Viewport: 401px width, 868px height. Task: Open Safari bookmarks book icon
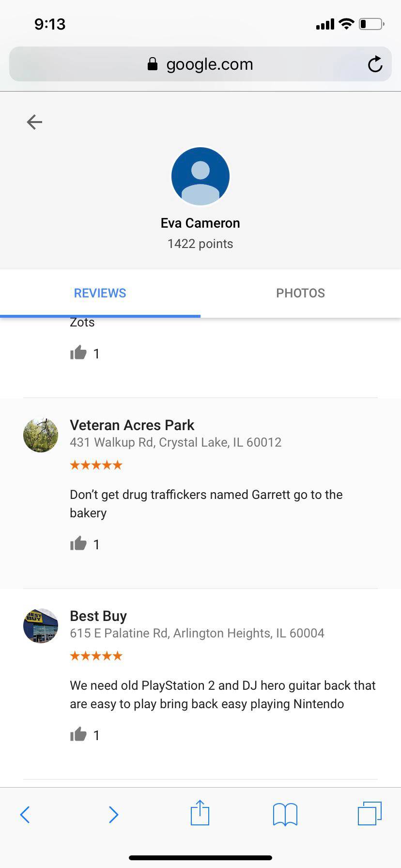pos(285,814)
